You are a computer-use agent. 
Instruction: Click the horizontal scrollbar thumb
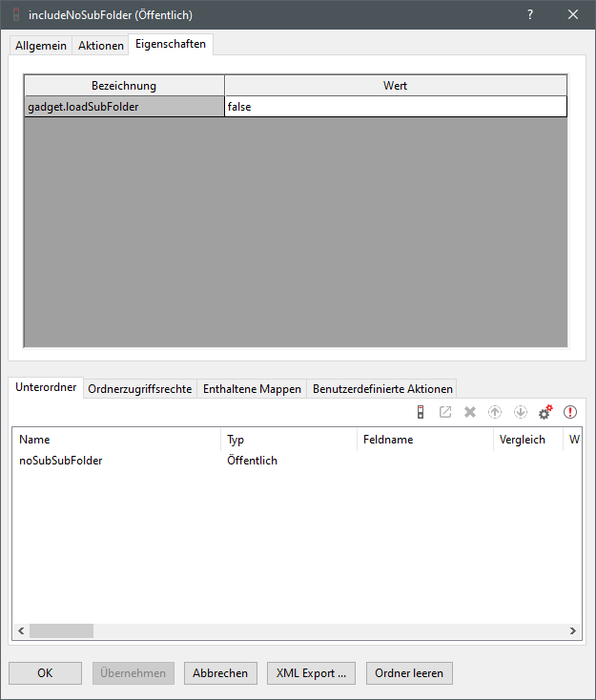click(62, 630)
